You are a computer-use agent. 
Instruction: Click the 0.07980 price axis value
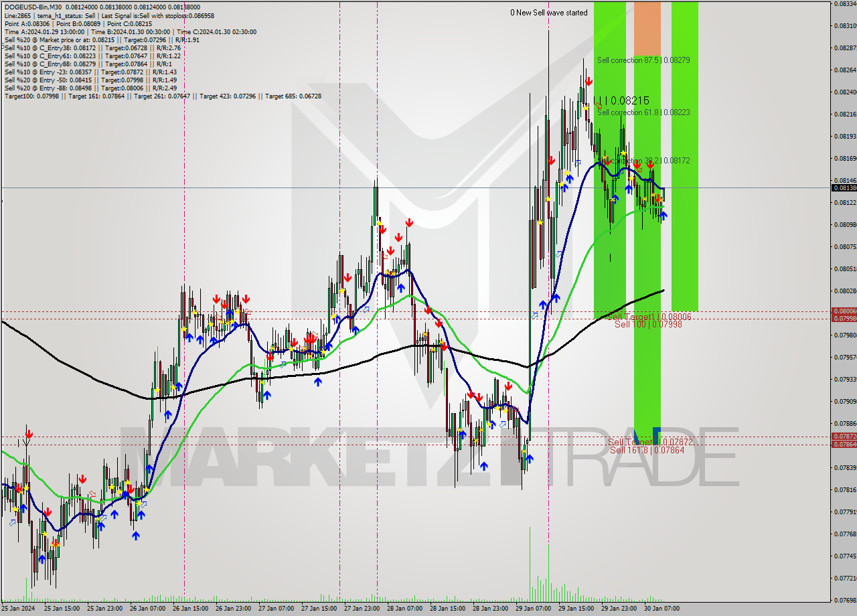click(845, 335)
